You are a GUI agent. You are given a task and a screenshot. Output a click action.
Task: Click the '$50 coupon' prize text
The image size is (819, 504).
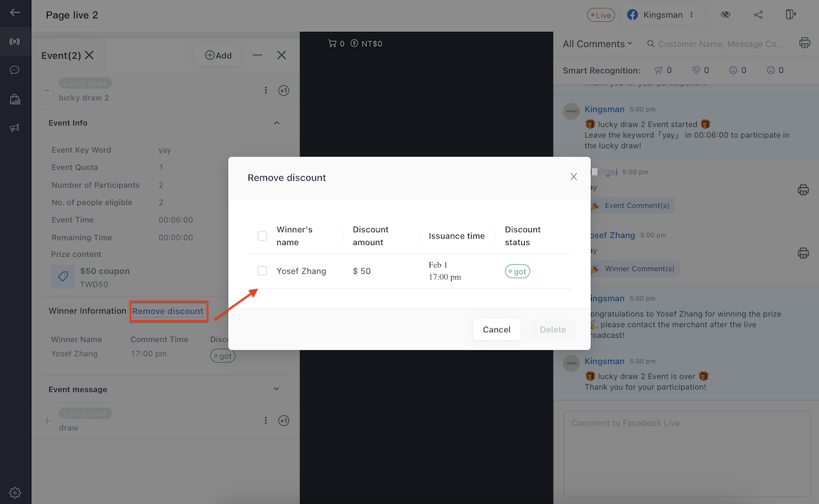[104, 271]
